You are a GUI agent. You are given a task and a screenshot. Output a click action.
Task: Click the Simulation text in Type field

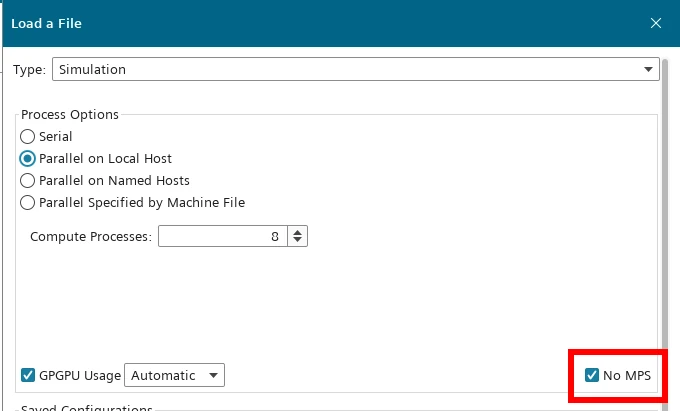92,69
